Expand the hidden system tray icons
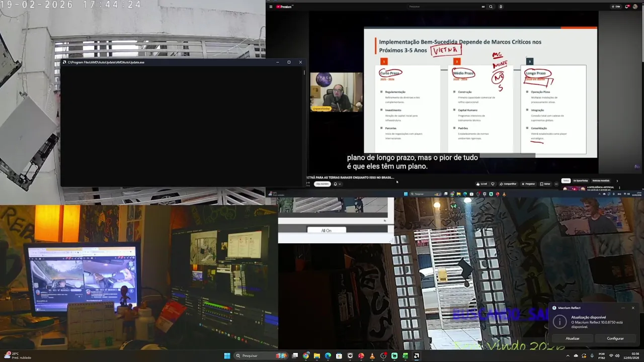Viewport: 644px width, 362px height. (568, 356)
